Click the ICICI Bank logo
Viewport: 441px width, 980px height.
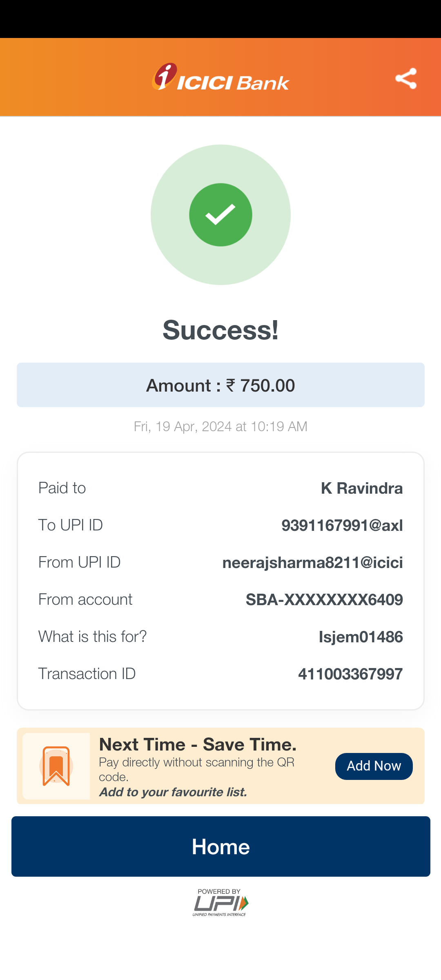pyautogui.click(x=220, y=78)
